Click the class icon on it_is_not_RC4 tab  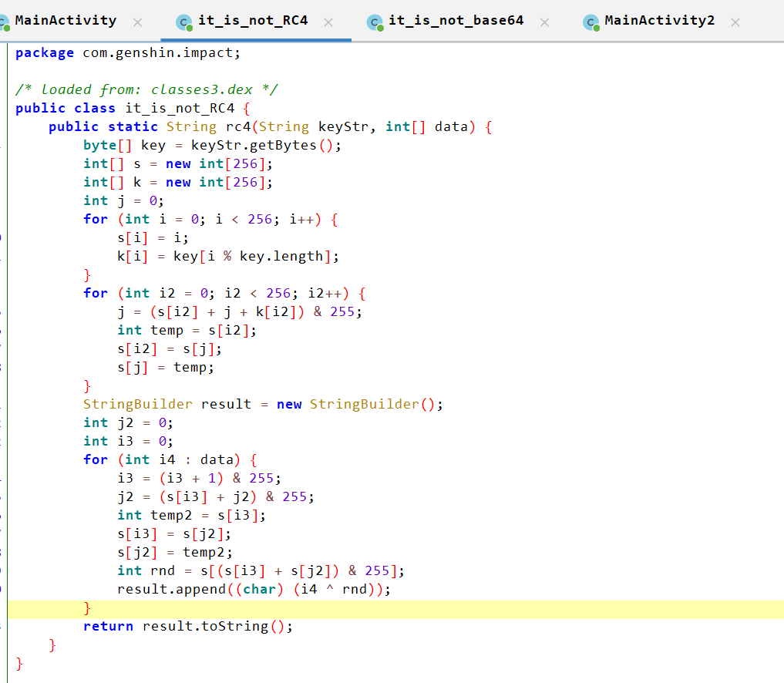coord(184,22)
